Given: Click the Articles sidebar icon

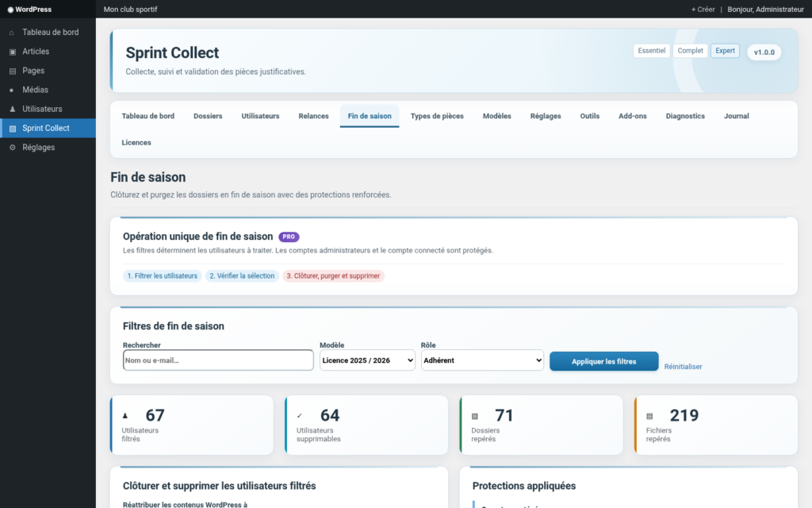Looking at the screenshot, I should pyautogui.click(x=13, y=52).
